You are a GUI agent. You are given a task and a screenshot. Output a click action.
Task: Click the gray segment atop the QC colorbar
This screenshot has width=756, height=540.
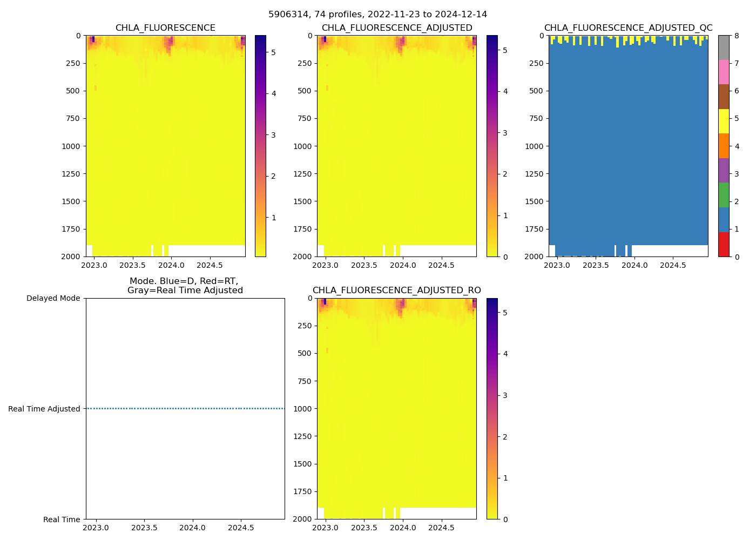[724, 48]
